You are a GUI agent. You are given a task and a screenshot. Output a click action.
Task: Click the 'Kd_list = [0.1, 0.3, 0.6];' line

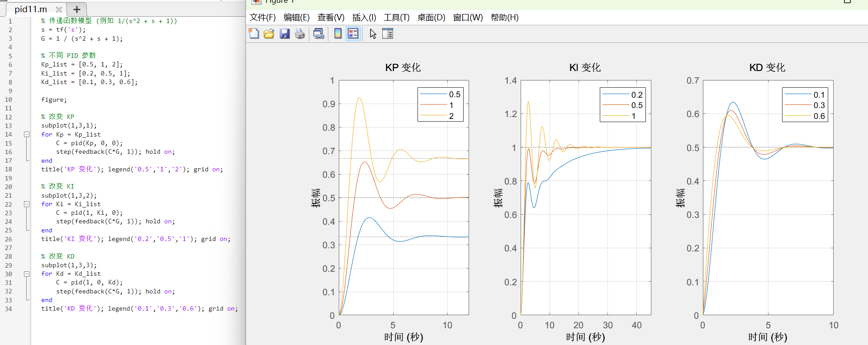(x=89, y=82)
